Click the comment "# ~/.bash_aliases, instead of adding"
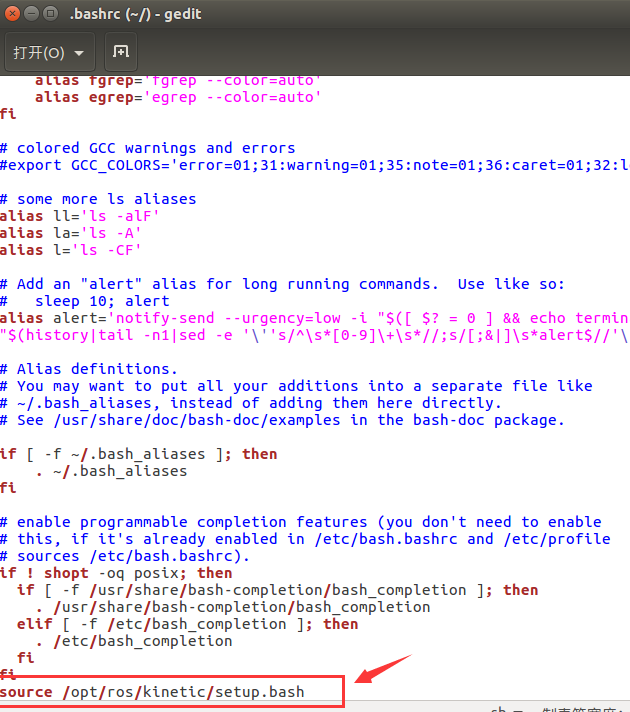The image size is (630, 712). 251,403
